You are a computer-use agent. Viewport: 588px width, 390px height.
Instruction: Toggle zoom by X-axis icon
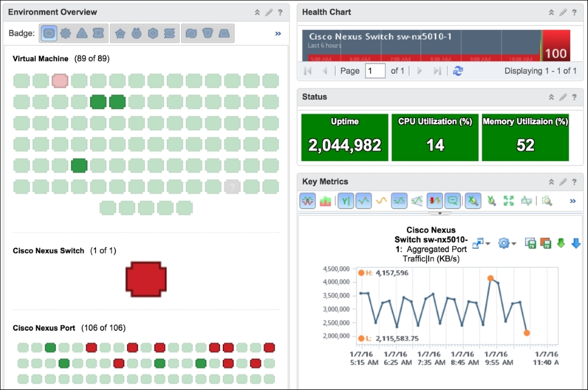click(473, 201)
